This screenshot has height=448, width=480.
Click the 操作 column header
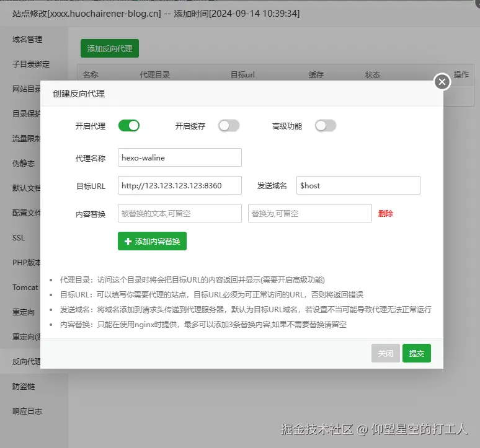click(x=461, y=74)
